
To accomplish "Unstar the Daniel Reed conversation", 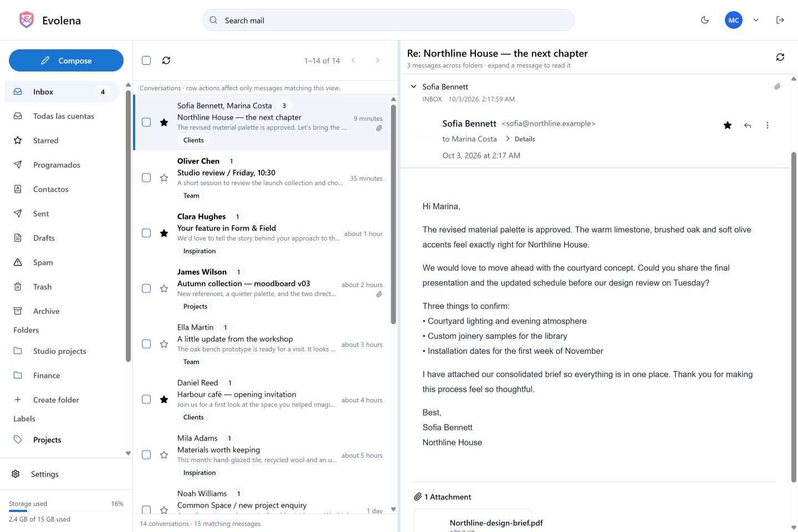I will click(164, 400).
